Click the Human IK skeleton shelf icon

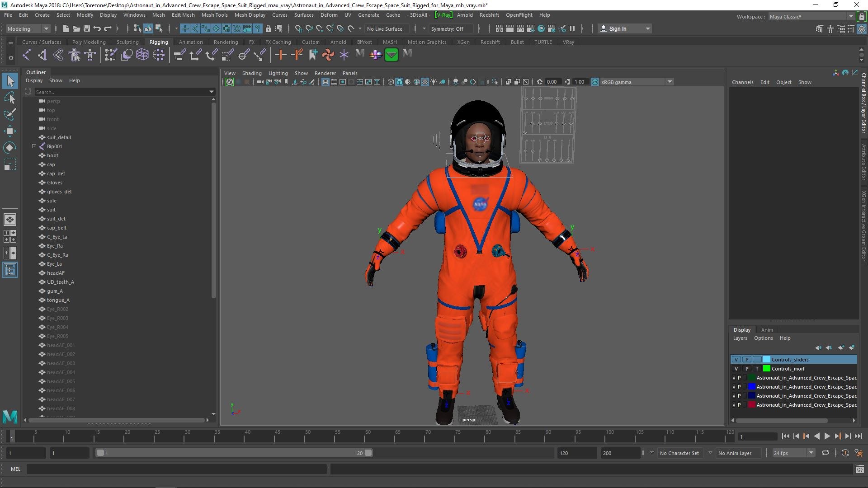(x=90, y=55)
